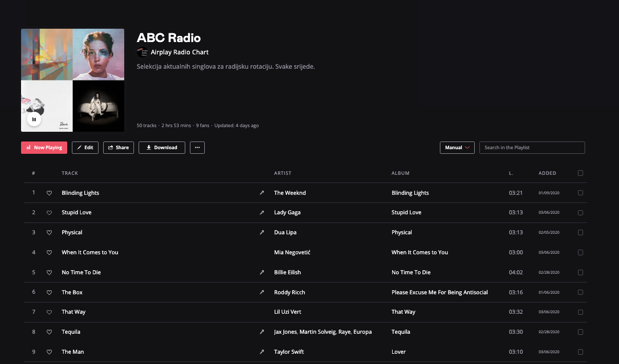This screenshot has height=364, width=619.
Task: Sort by the TRACK column header
Action: coord(70,173)
